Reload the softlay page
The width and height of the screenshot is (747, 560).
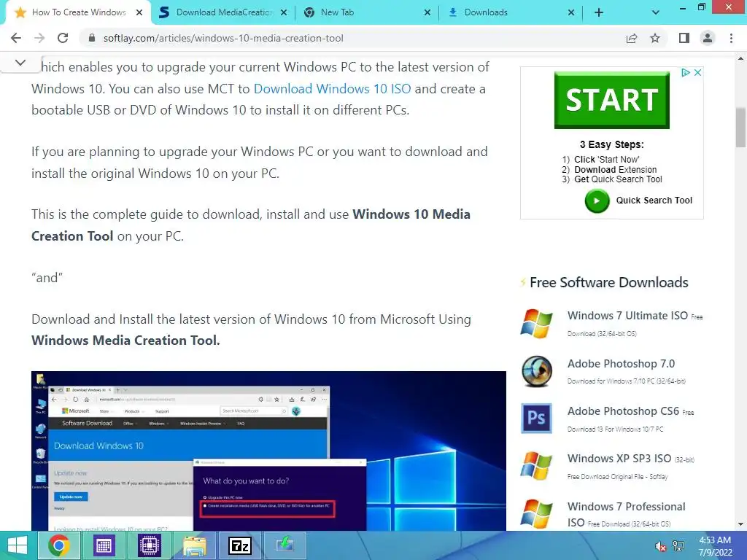click(63, 38)
